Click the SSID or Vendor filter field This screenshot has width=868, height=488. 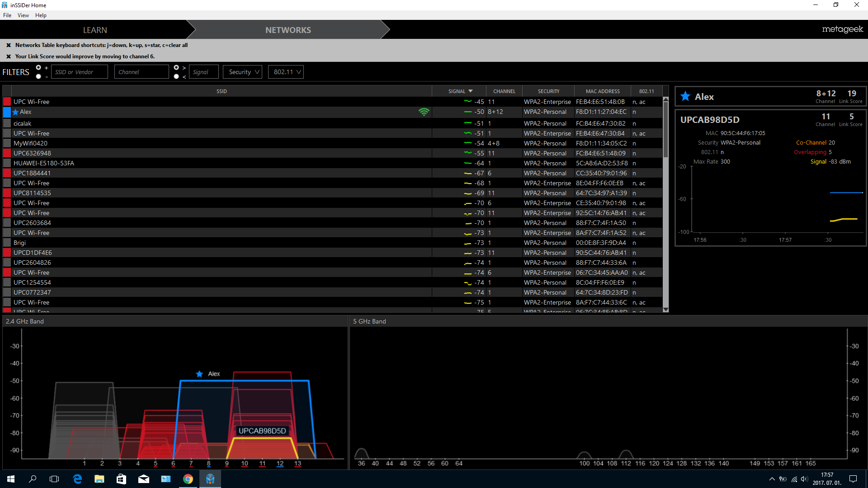[80, 72]
